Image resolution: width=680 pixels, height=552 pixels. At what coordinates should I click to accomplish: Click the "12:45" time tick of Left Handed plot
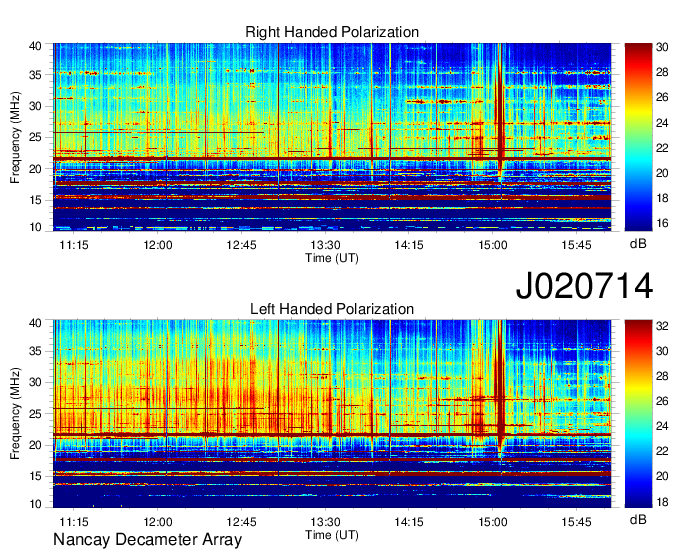click(x=242, y=522)
